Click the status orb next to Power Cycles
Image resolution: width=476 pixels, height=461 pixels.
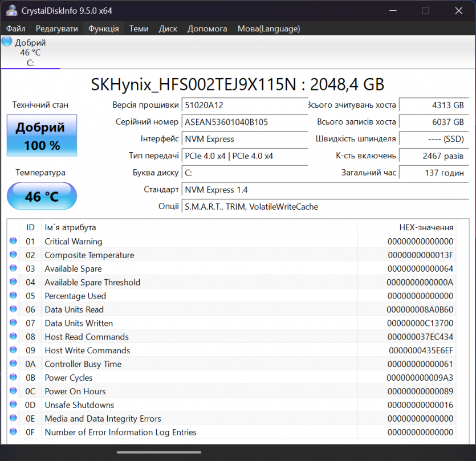14,377
